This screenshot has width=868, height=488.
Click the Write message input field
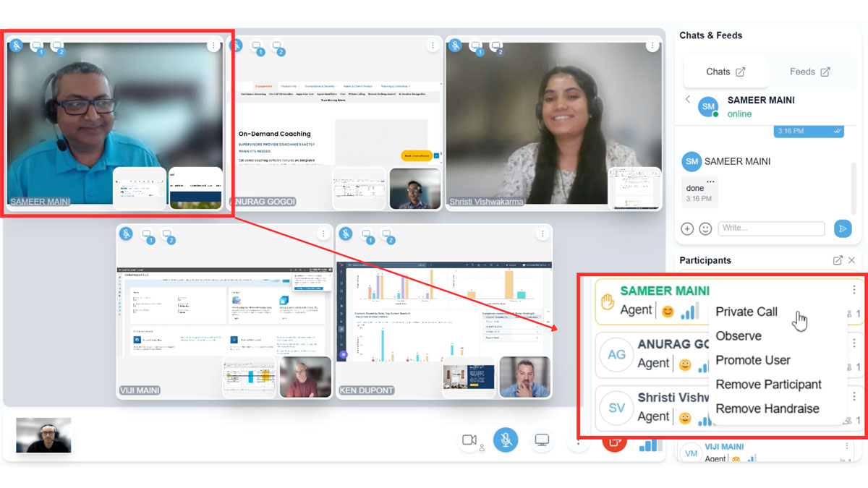(x=771, y=228)
